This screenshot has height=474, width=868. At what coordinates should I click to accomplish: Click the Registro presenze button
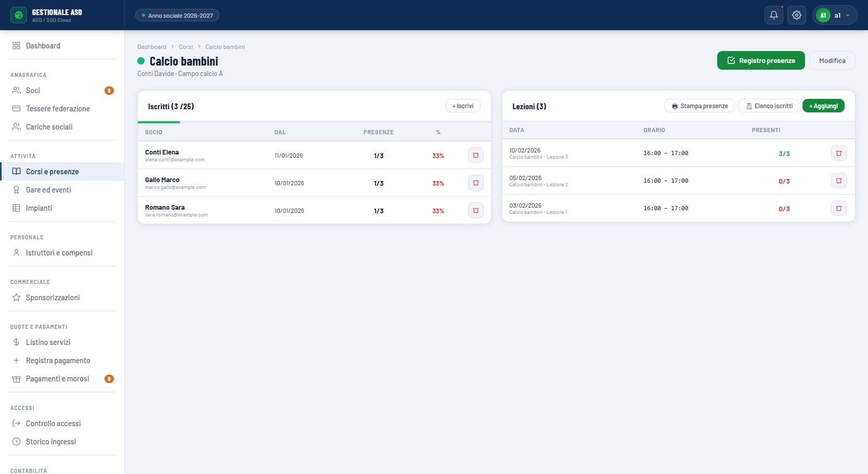pos(761,60)
